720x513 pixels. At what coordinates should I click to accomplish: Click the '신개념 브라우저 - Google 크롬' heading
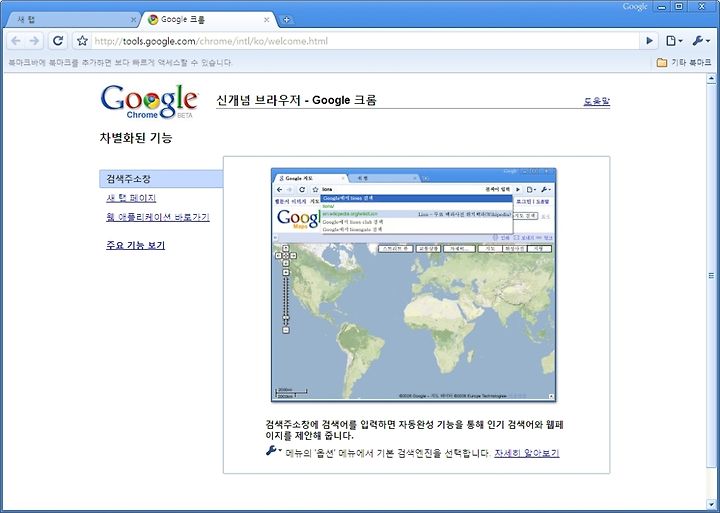[296, 100]
